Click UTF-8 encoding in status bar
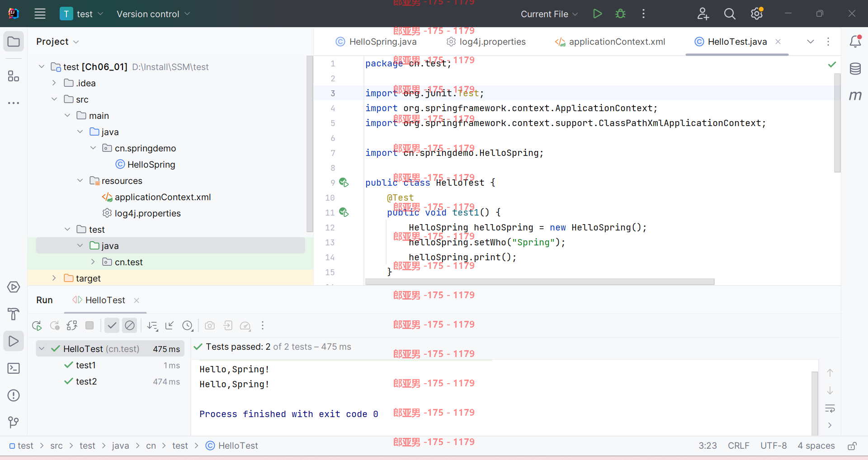 click(774, 446)
